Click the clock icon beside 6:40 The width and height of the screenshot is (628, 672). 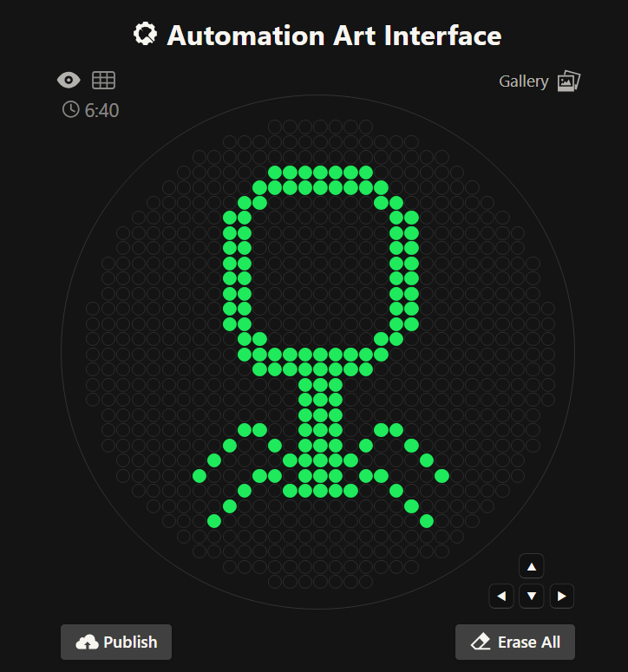pyautogui.click(x=70, y=110)
